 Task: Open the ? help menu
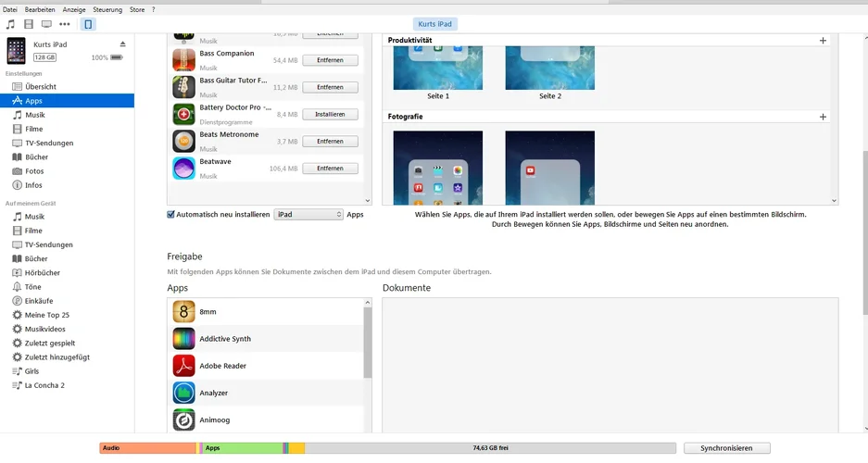(154, 9)
